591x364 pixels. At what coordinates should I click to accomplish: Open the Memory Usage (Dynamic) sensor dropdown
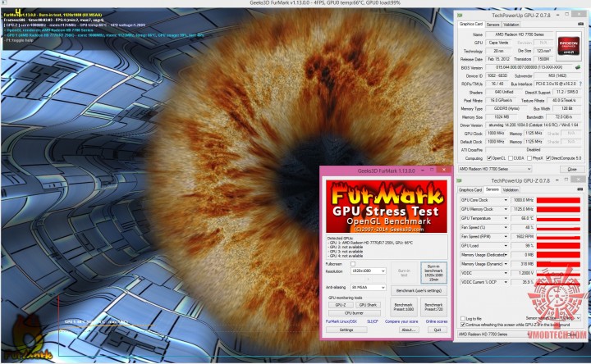pos(506,264)
